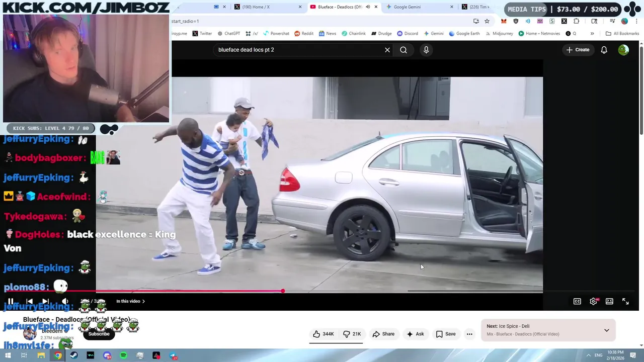Screen dimensions: 644x362
Task: Open the Chrome extensions puzzle icon
Action: tap(576, 21)
